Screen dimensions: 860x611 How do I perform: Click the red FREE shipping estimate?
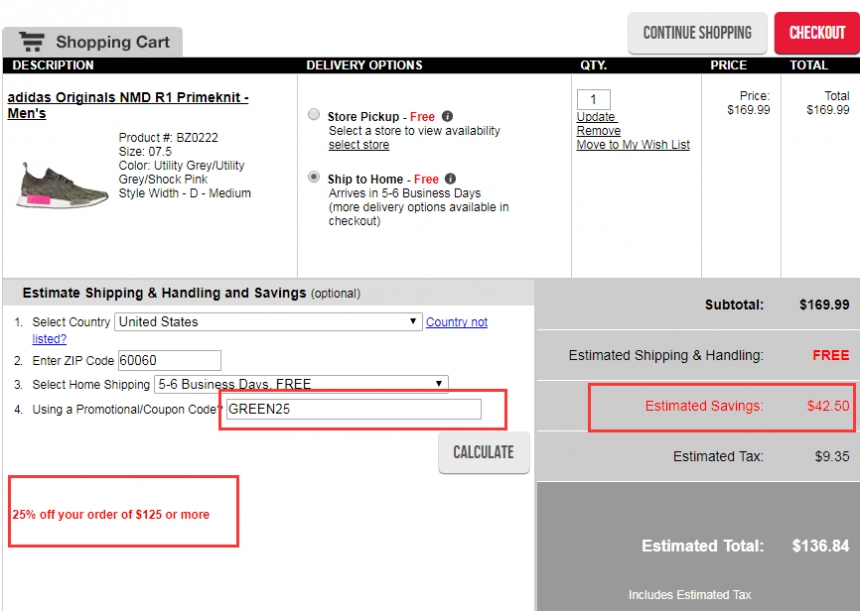coord(831,355)
